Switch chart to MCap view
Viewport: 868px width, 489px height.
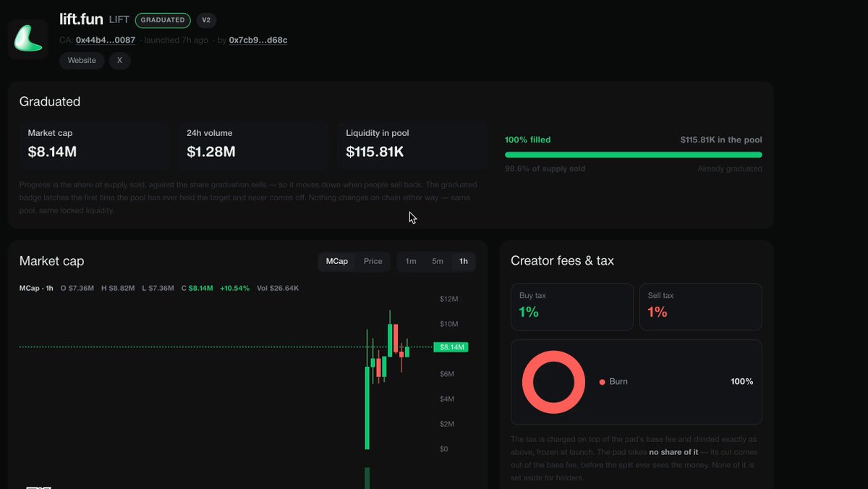click(337, 261)
